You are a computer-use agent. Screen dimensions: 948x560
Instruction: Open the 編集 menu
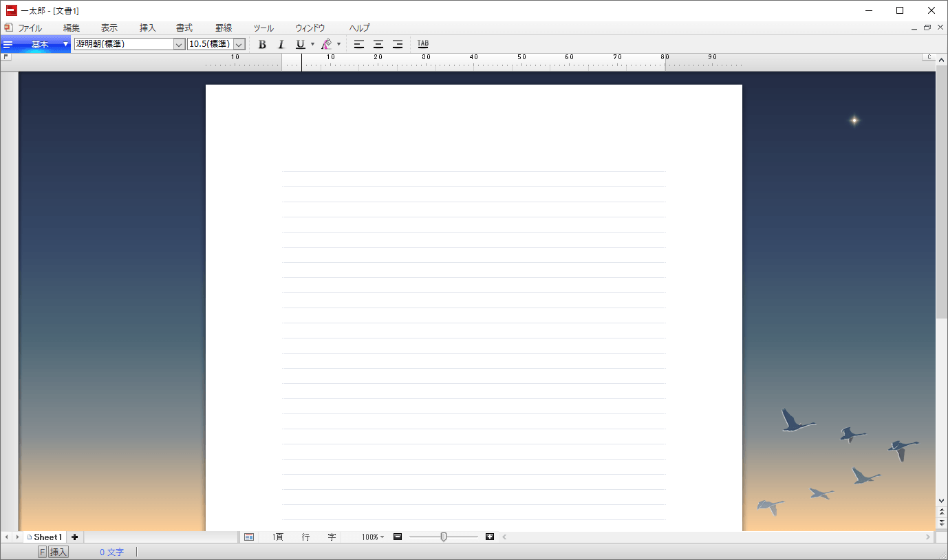pyautogui.click(x=72, y=28)
